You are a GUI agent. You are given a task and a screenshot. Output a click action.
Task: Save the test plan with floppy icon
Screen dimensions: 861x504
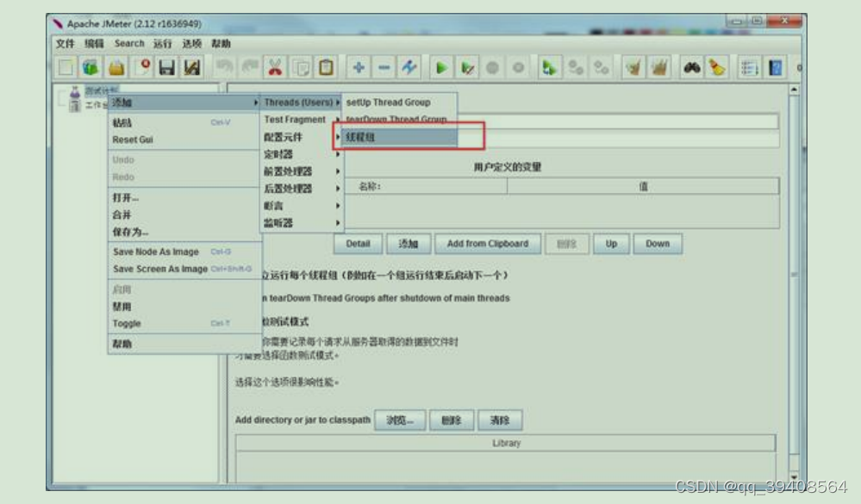pyautogui.click(x=167, y=67)
